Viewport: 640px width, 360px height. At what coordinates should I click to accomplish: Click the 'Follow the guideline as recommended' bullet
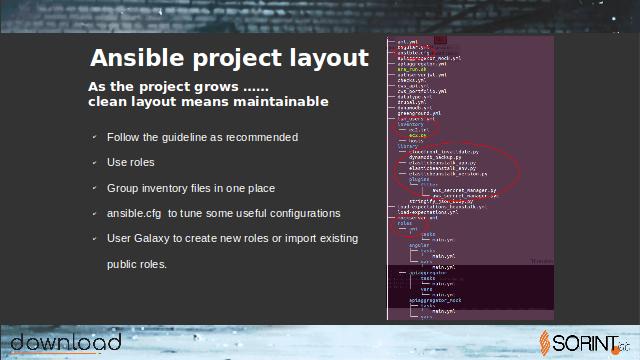(202, 137)
